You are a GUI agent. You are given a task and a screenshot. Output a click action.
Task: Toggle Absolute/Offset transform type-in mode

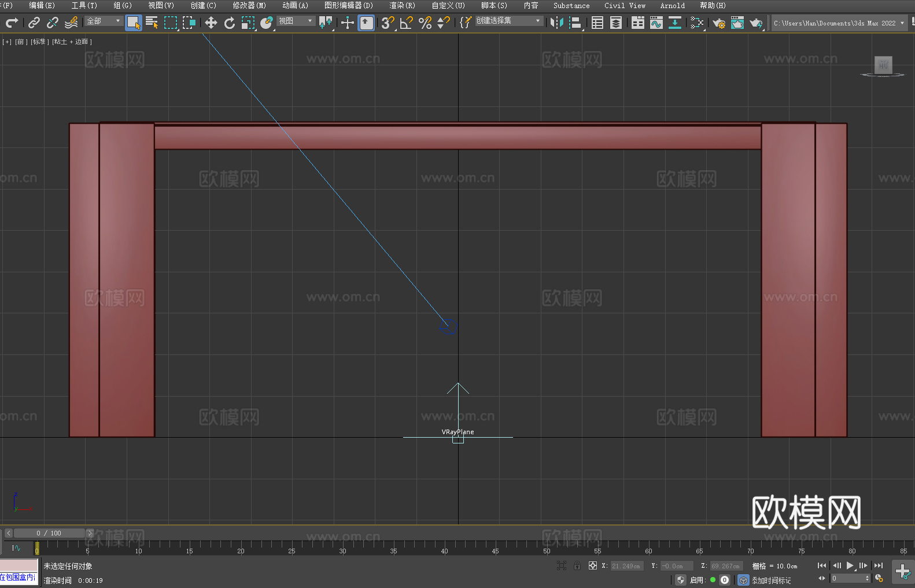(x=593, y=565)
